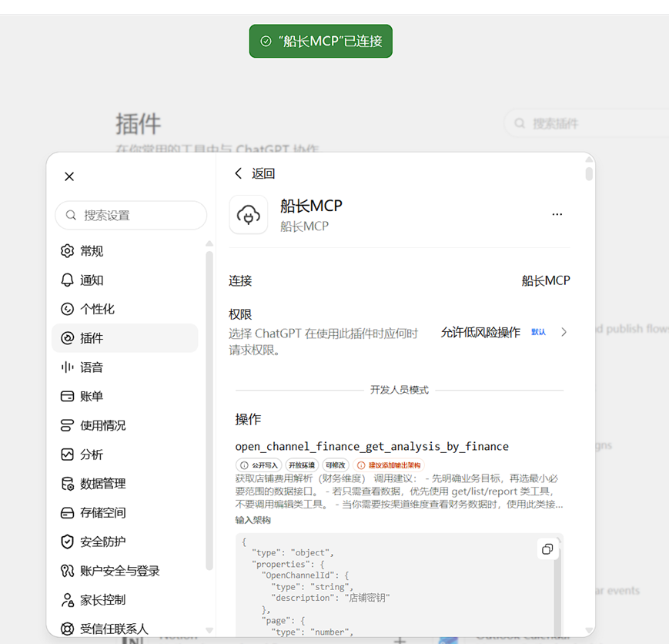The image size is (669, 644).
Task: Click the 安全防护 shield icon
Action: coord(67,542)
